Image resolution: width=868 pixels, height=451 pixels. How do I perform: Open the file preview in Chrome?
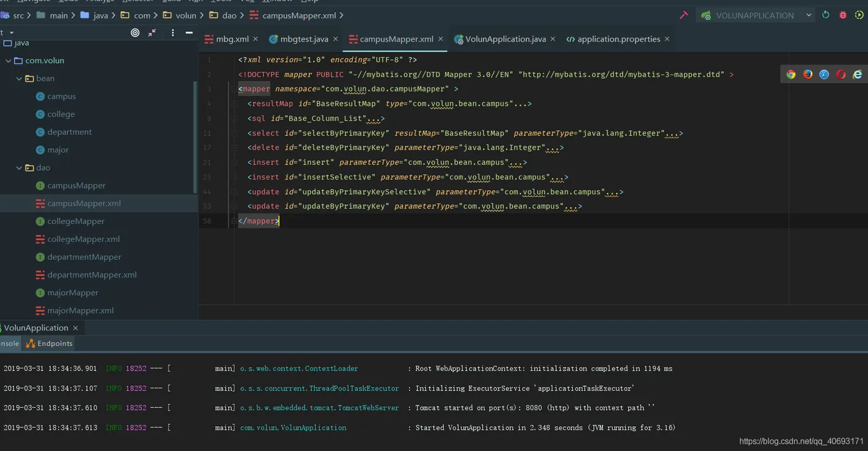click(x=791, y=74)
